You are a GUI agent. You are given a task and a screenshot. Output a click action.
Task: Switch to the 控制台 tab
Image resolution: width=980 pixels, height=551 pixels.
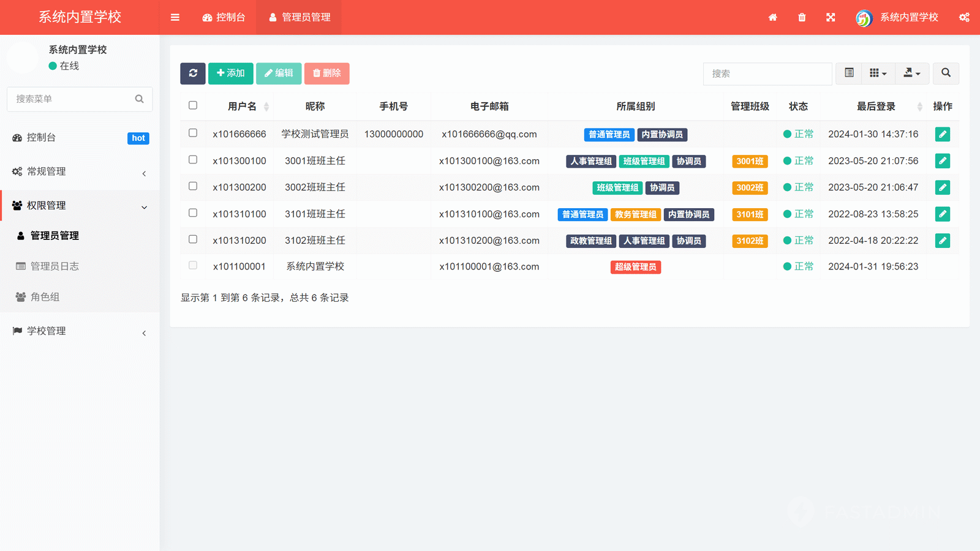[224, 17]
